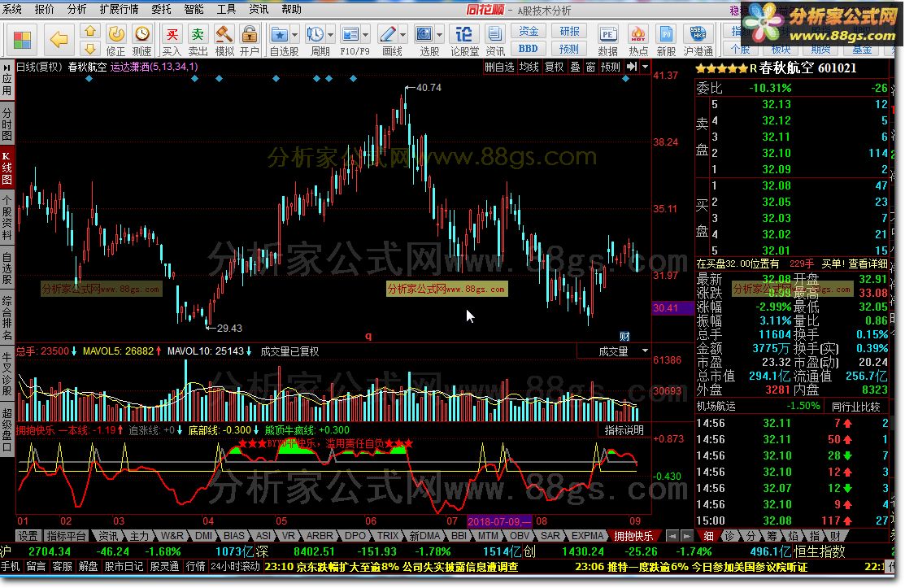Select the MACD-like W&R indicator tab
The width and height of the screenshot is (905, 588).
[x=172, y=536]
